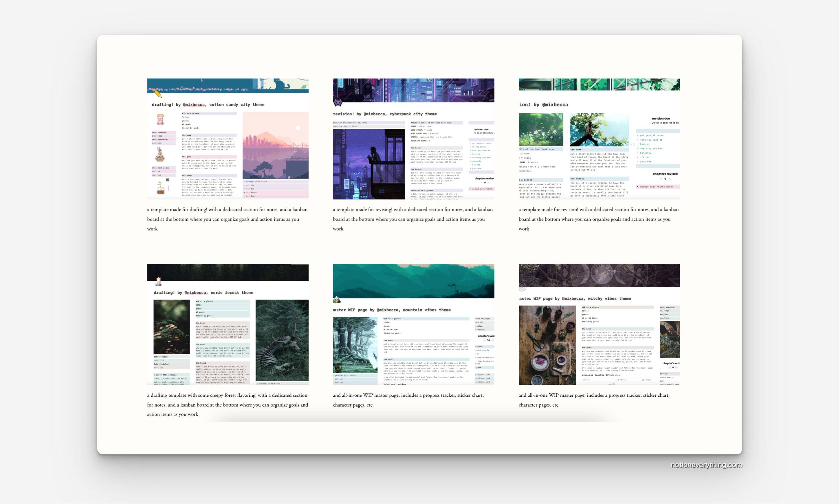Click the space invader icon on cyberpunk template
The height and width of the screenshot is (504, 840).
click(x=338, y=102)
